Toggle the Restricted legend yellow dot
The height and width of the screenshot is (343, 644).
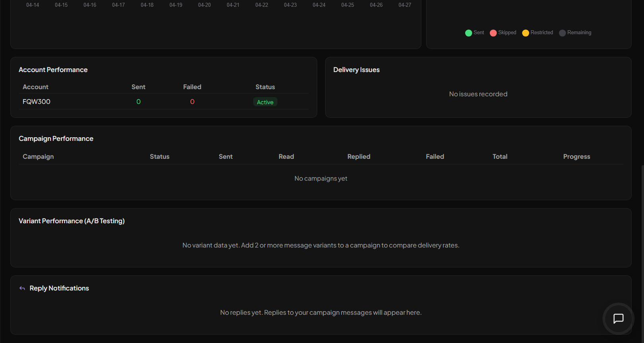(526, 33)
